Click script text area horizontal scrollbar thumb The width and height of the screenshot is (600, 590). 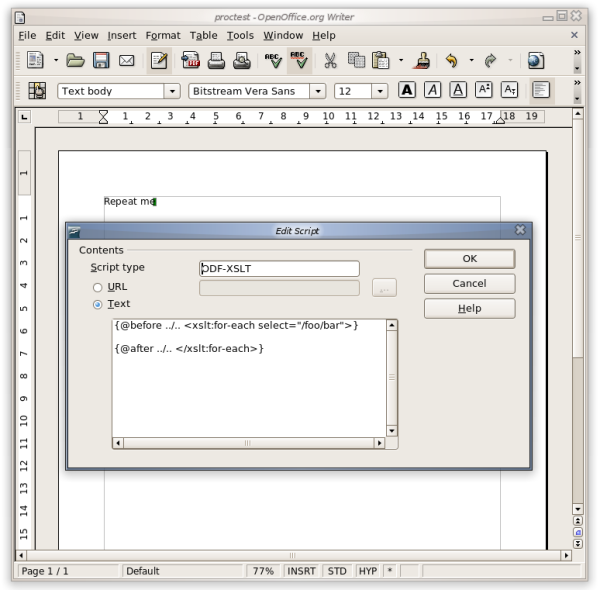248,443
